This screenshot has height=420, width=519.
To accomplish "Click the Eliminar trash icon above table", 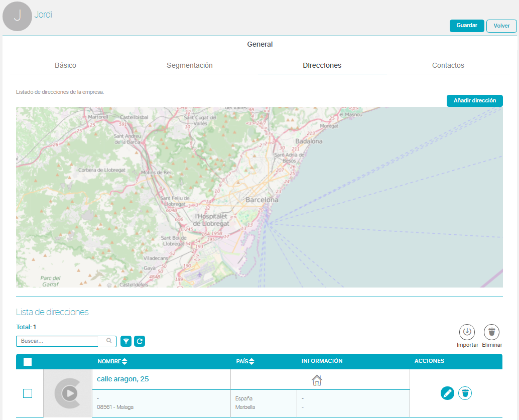I will [491, 332].
